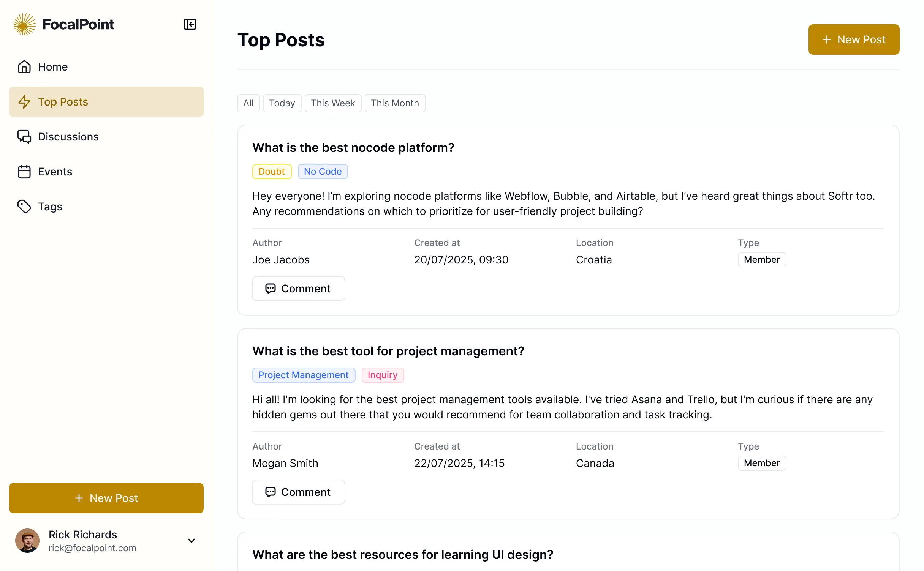
Task: Click the New Post button at top right
Action: click(853, 39)
